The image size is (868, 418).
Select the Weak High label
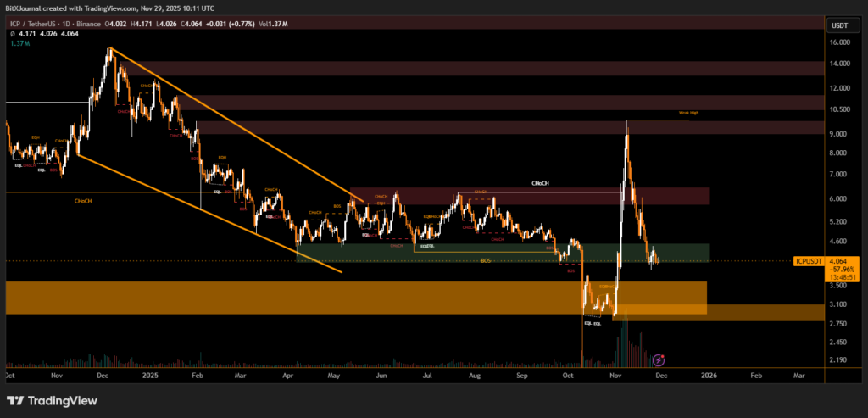[688, 113]
